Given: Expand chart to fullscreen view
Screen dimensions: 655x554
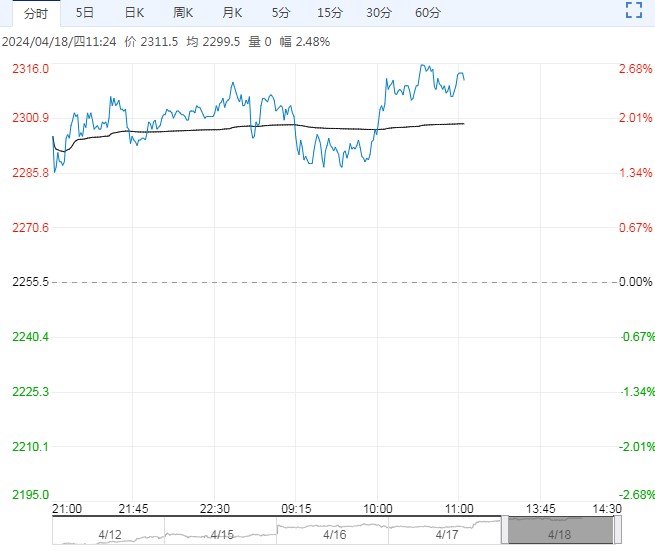Looking at the screenshot, I should [632, 11].
